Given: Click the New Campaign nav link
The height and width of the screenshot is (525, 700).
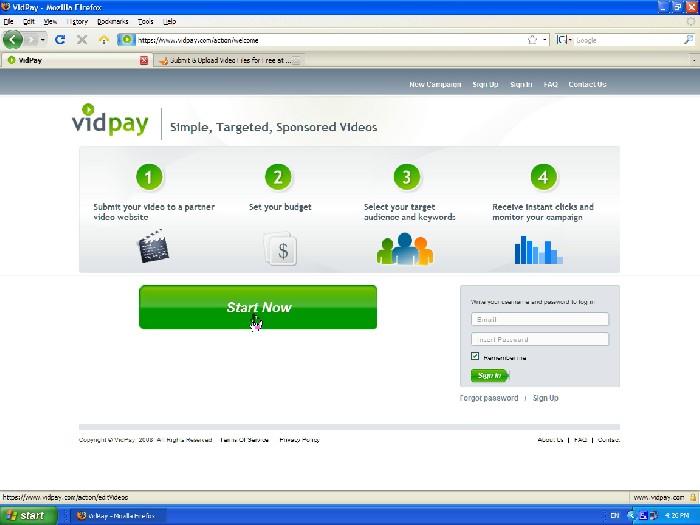Looking at the screenshot, I should click(x=435, y=84).
